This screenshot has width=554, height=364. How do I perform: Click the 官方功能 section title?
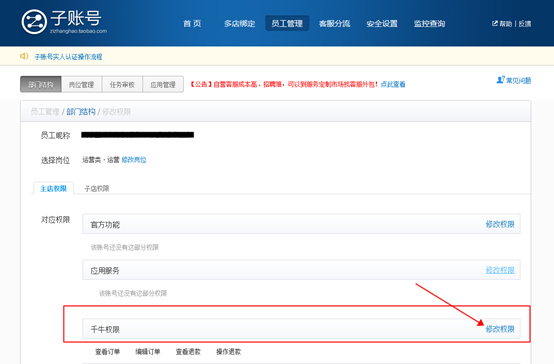pos(105,225)
